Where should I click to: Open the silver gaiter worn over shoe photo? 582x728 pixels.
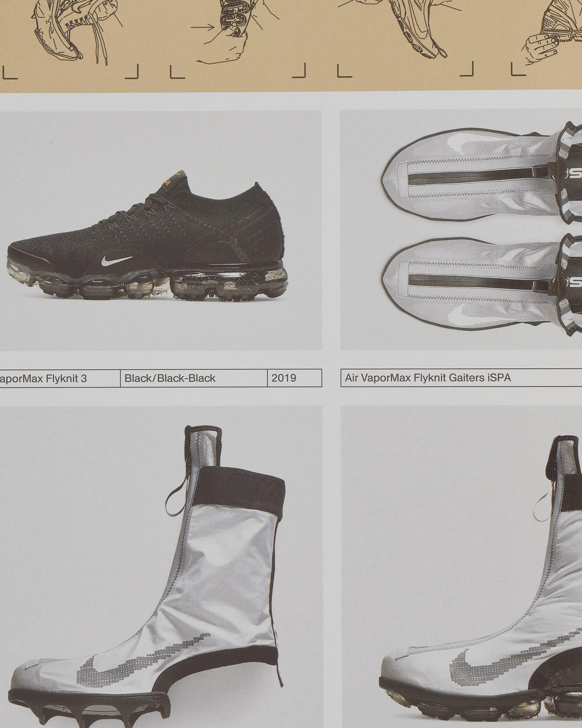[x=461, y=567]
